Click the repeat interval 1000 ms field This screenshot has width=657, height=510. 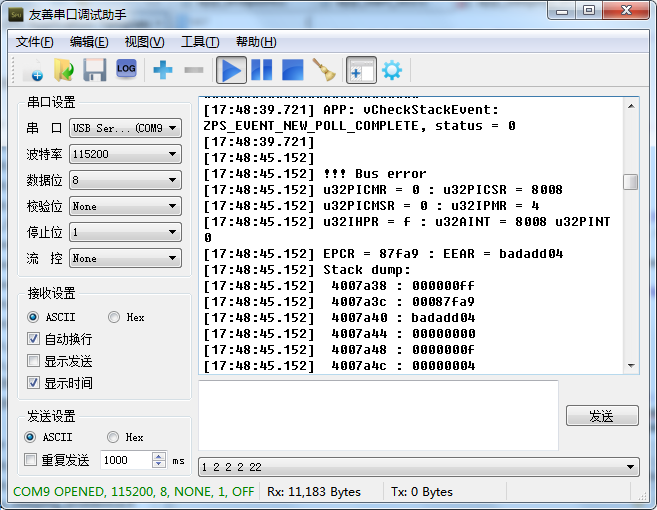pyautogui.click(x=126, y=460)
